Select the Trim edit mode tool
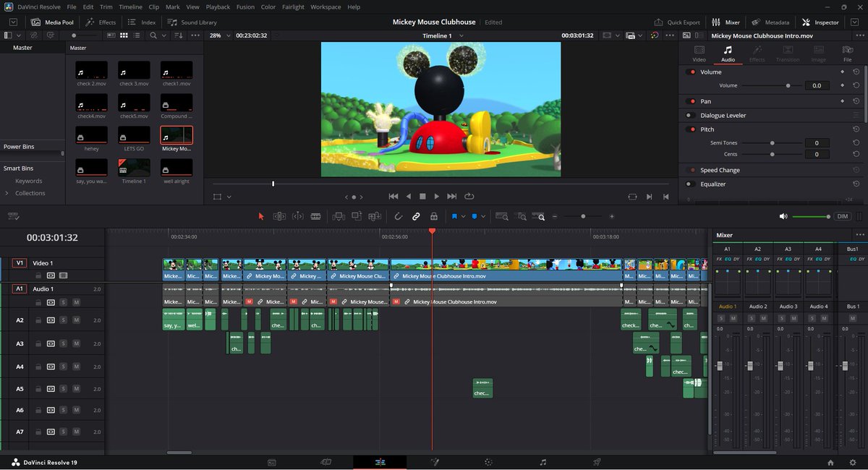Image resolution: width=868 pixels, height=470 pixels. pyautogui.click(x=279, y=215)
